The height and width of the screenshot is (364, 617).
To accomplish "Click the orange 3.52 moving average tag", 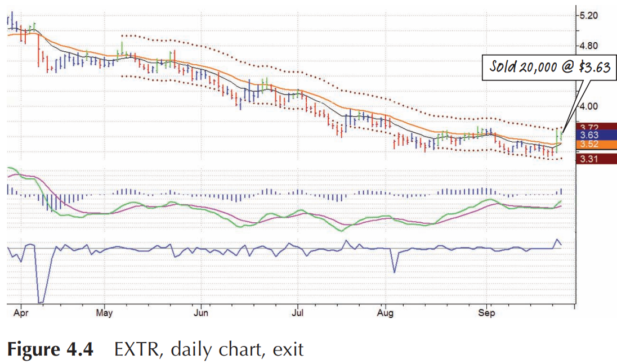I will click(596, 144).
